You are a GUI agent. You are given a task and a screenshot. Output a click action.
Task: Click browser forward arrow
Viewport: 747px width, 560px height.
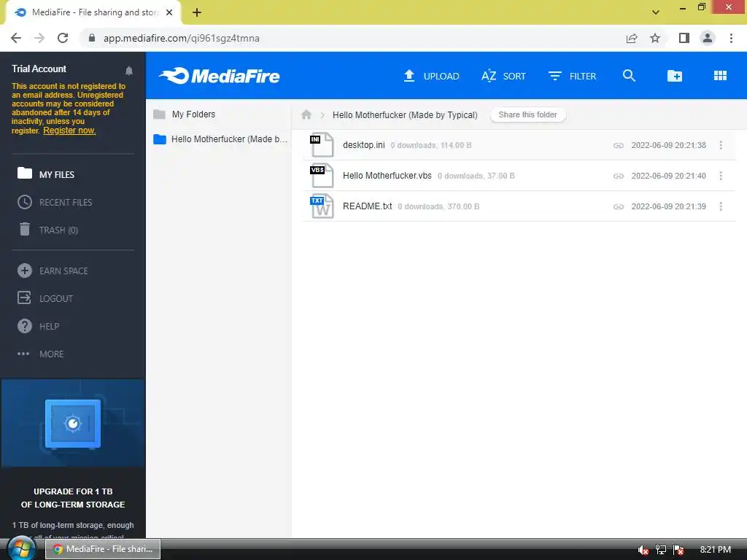(x=39, y=38)
